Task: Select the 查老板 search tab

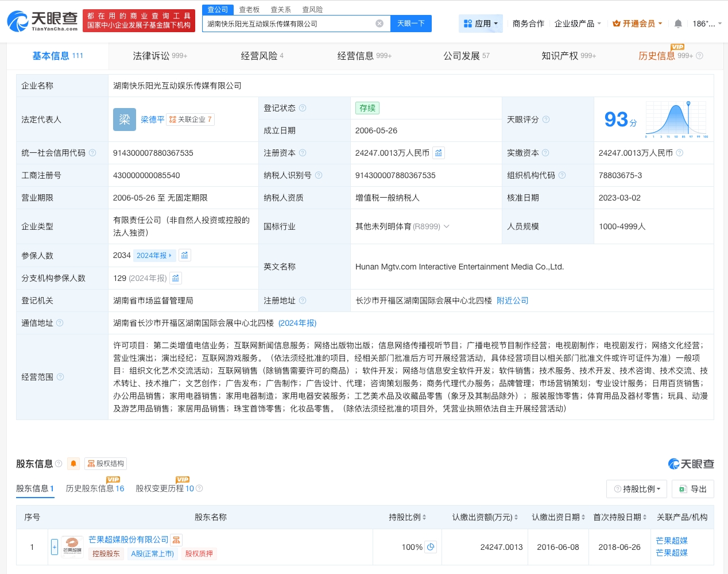Action: (x=249, y=10)
